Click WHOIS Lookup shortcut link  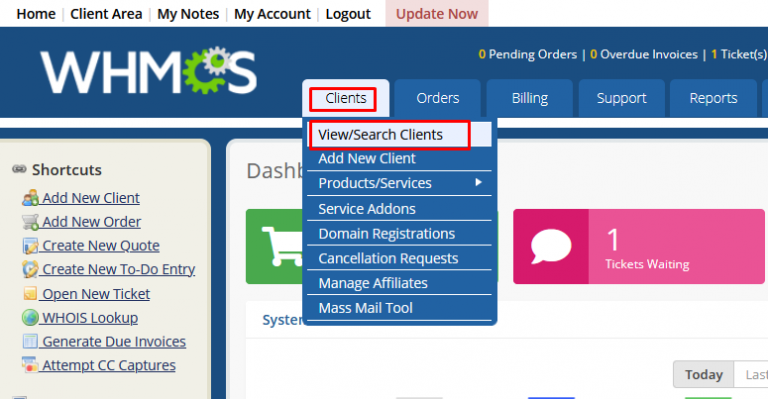[90, 318]
